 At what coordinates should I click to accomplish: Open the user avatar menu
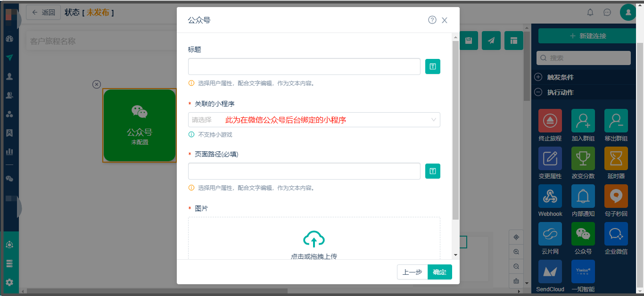coord(628,12)
